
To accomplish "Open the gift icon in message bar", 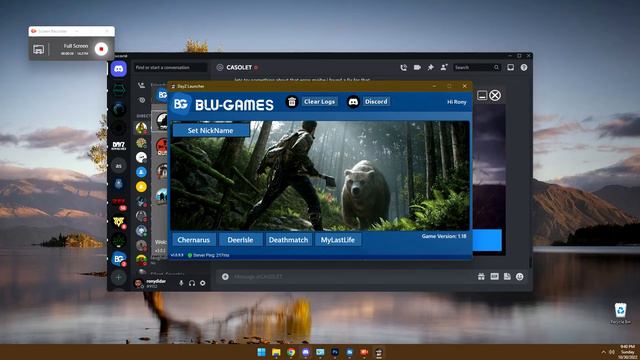I will [481, 277].
